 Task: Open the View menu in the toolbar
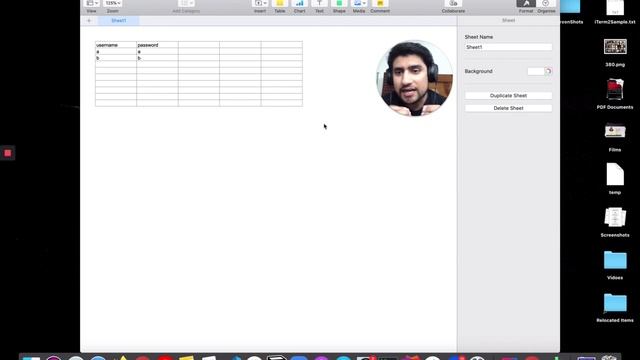point(92,3)
